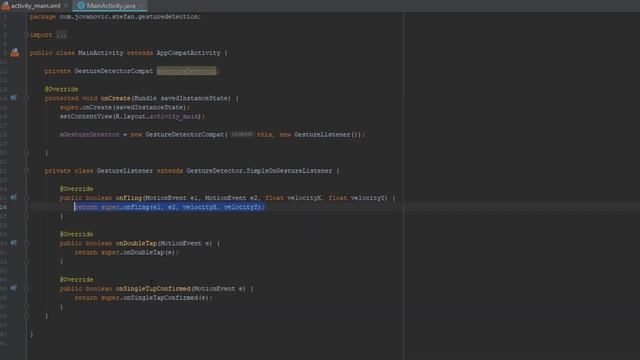
Task: Collapse the onSingleTapConfirmed method using its fold marker
Action: 26,289
